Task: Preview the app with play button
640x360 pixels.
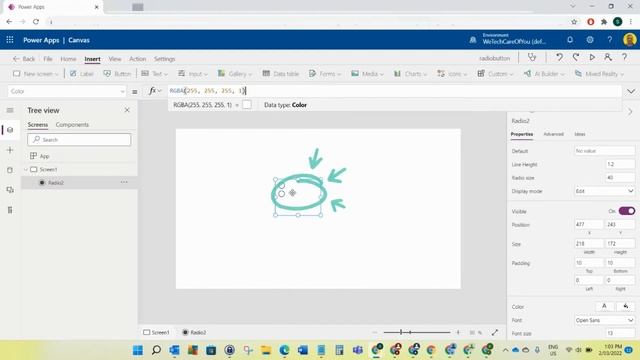Action: [x=592, y=58]
